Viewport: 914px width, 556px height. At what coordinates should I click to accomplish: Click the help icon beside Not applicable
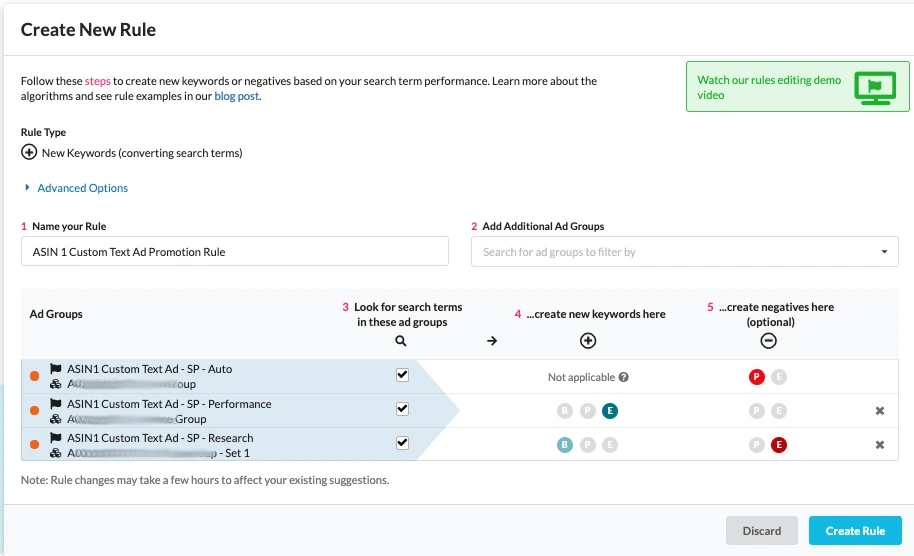pos(624,377)
